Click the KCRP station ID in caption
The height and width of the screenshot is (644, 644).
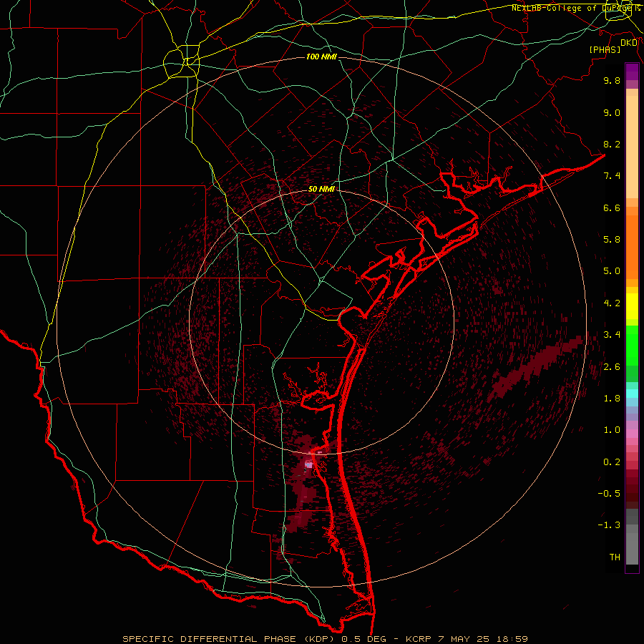418,639
